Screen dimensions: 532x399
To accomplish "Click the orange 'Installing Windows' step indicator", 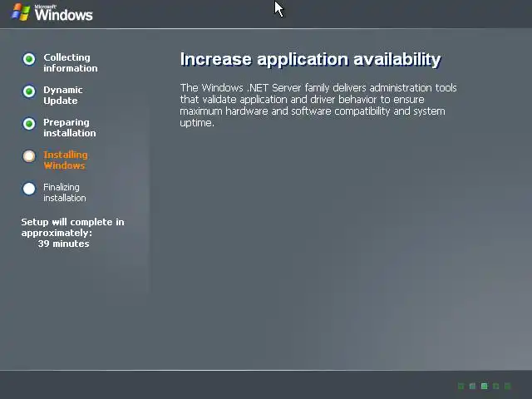I will [29, 156].
